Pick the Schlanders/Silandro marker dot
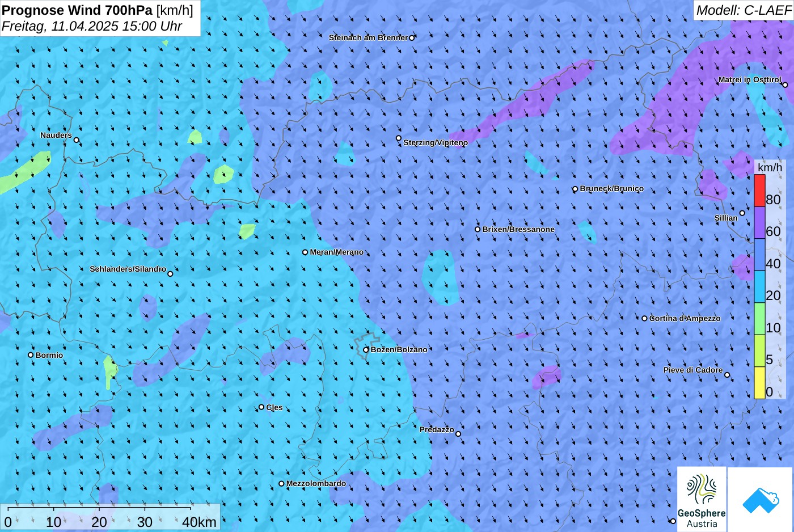This screenshot has height=532, width=794. [170, 274]
